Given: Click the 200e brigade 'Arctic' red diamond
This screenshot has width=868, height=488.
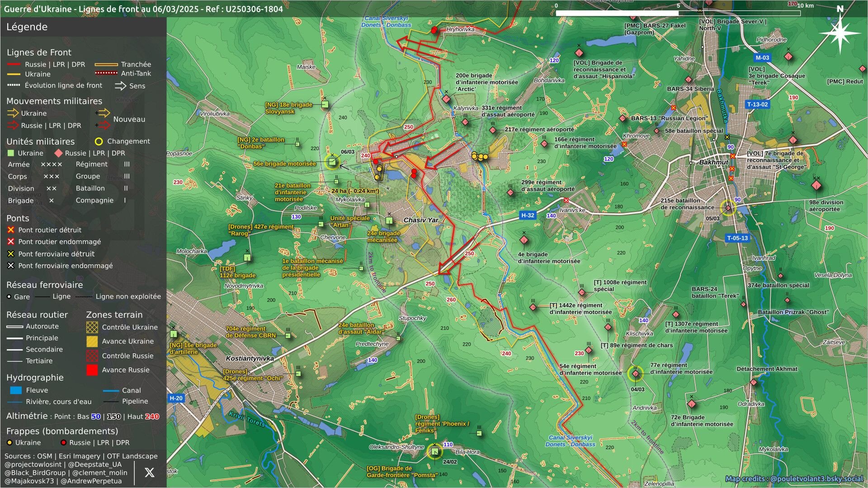Looking at the screenshot, I should 447,99.
